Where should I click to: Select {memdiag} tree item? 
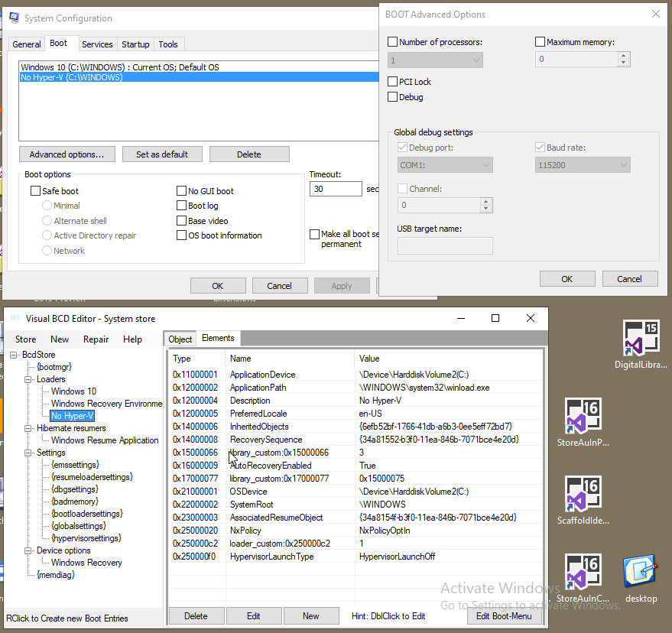point(56,575)
